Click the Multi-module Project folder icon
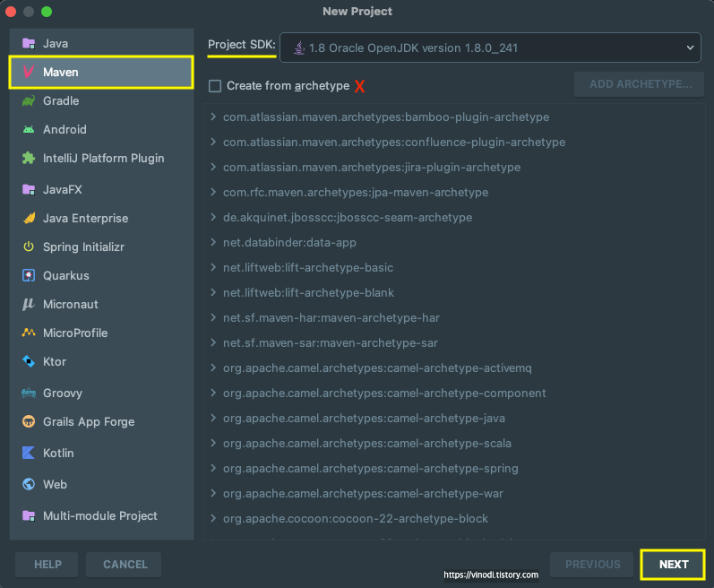Image resolution: width=714 pixels, height=588 pixels. (29, 515)
